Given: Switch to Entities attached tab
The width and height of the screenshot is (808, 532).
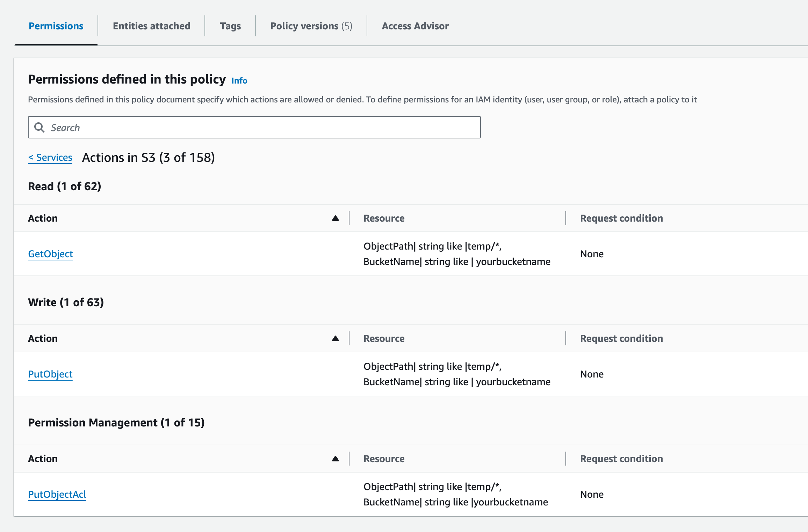Looking at the screenshot, I should click(x=151, y=26).
